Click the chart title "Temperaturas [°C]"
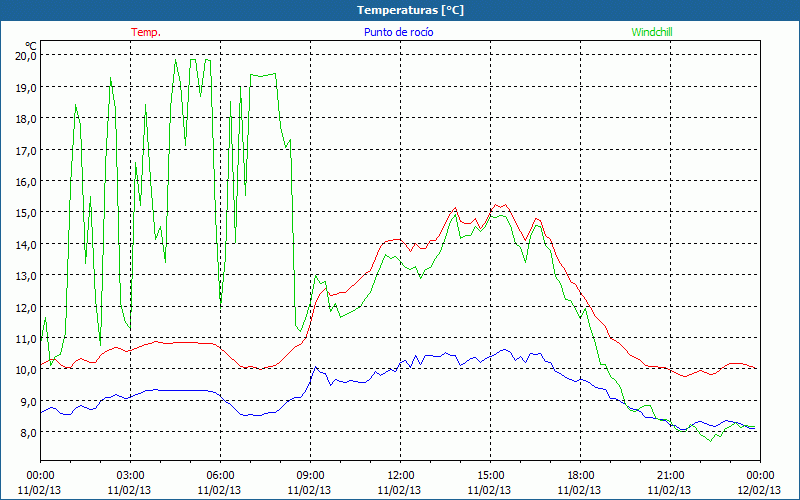Viewport: 800px width, 500px height. tap(410, 10)
